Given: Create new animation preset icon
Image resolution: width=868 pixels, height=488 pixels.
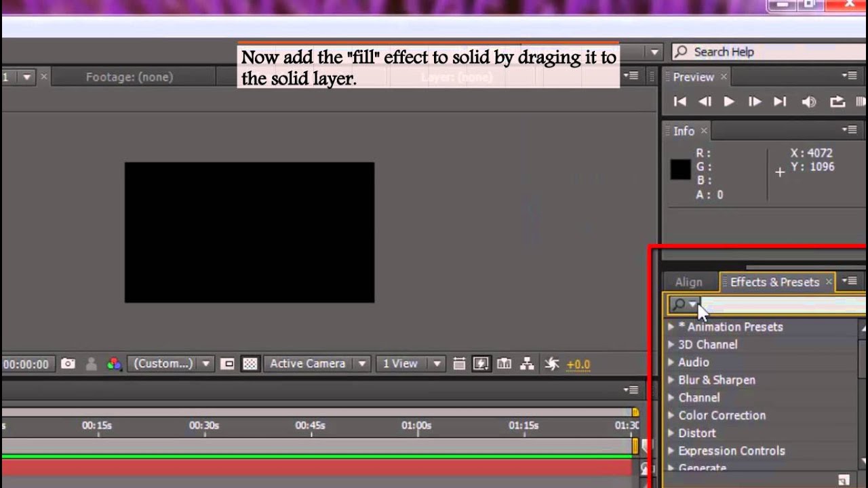Looking at the screenshot, I should click(x=844, y=480).
